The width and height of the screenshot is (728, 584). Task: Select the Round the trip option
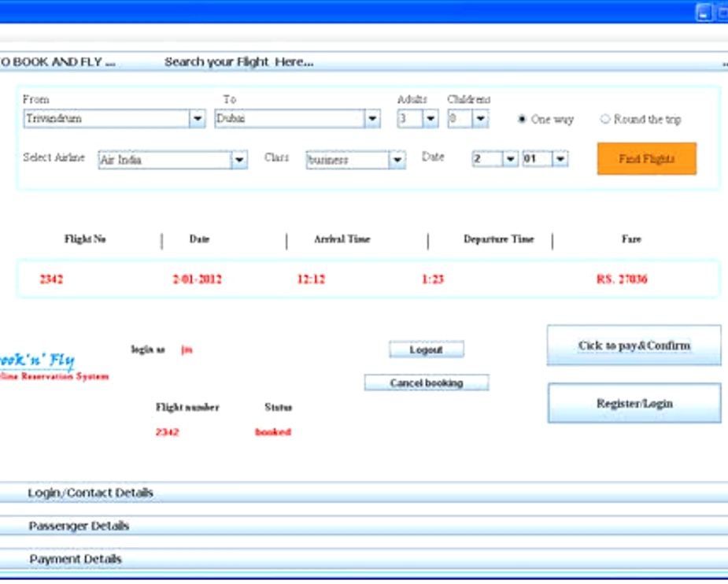coord(605,120)
